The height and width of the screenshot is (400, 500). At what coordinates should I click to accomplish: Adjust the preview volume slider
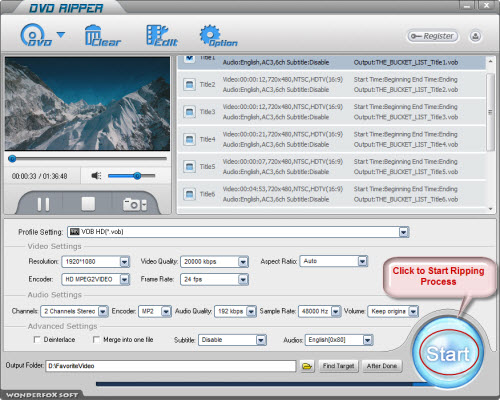click(x=132, y=176)
